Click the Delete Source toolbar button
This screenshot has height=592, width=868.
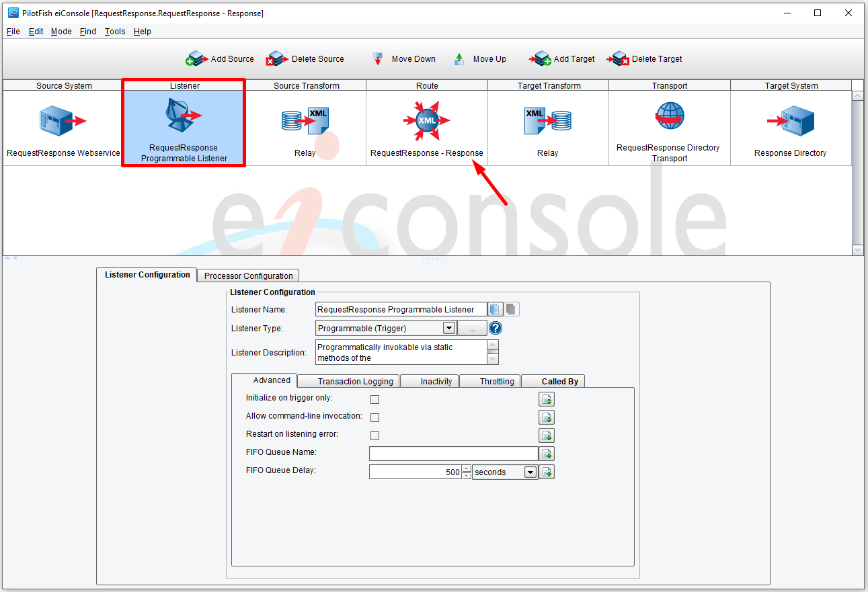point(305,59)
